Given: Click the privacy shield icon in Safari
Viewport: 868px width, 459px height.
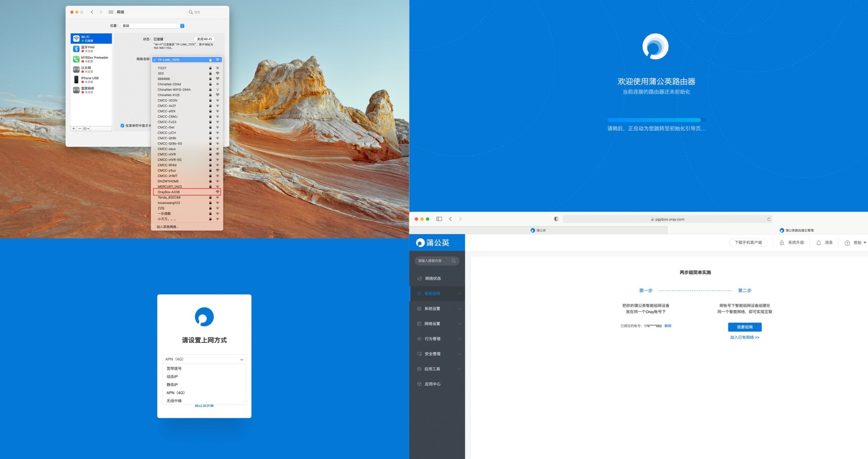Looking at the screenshot, I should click(x=556, y=219).
